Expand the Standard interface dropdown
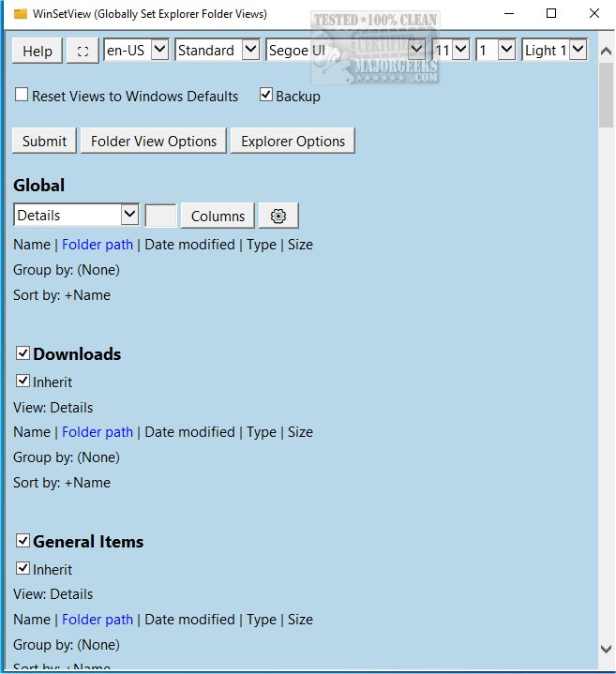Image resolution: width=616 pixels, height=674 pixels. click(217, 50)
